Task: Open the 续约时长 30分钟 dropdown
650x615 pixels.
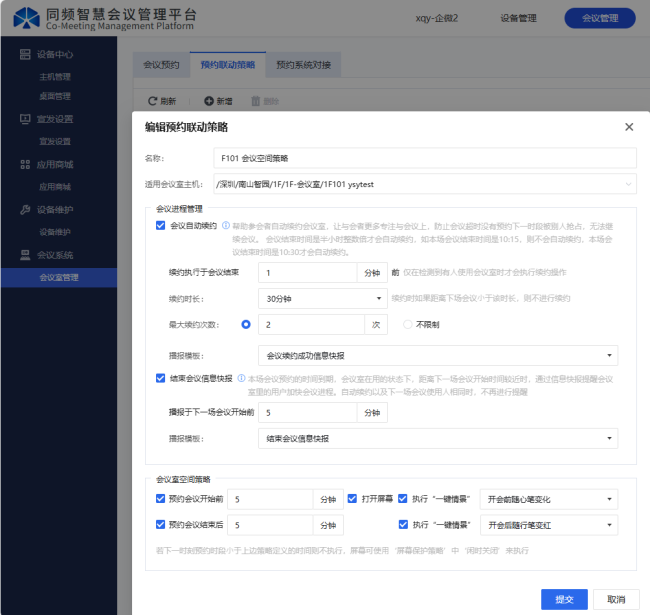Action: pyautogui.click(x=322, y=298)
